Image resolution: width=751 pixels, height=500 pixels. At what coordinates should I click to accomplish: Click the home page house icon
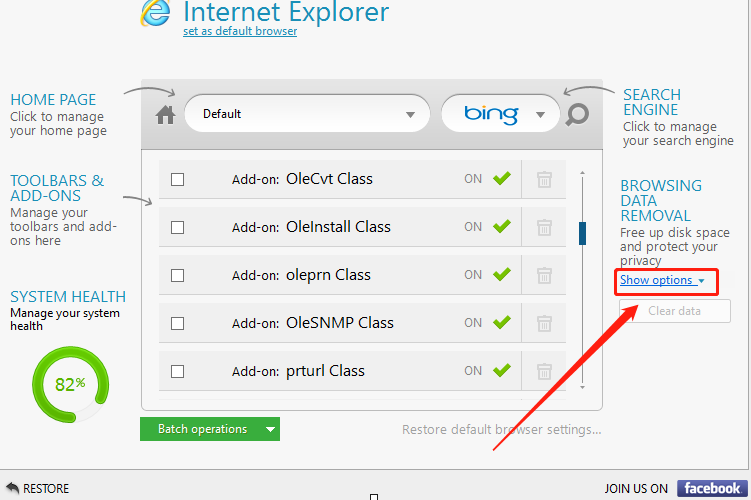pos(165,115)
